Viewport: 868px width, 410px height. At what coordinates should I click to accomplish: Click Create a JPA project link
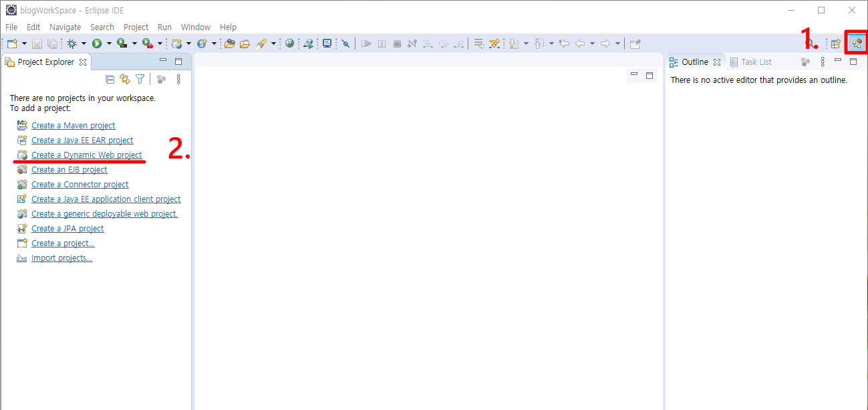[67, 228]
